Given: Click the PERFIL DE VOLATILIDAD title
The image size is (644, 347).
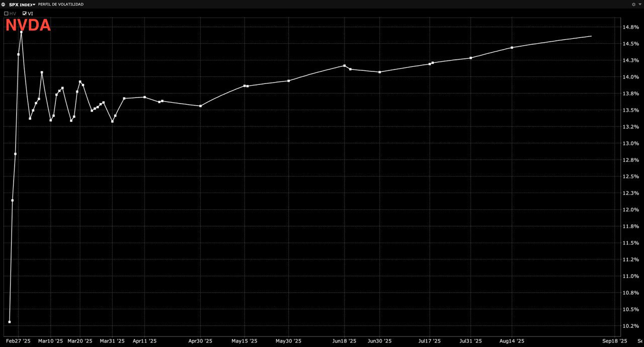Looking at the screenshot, I should (x=61, y=4).
